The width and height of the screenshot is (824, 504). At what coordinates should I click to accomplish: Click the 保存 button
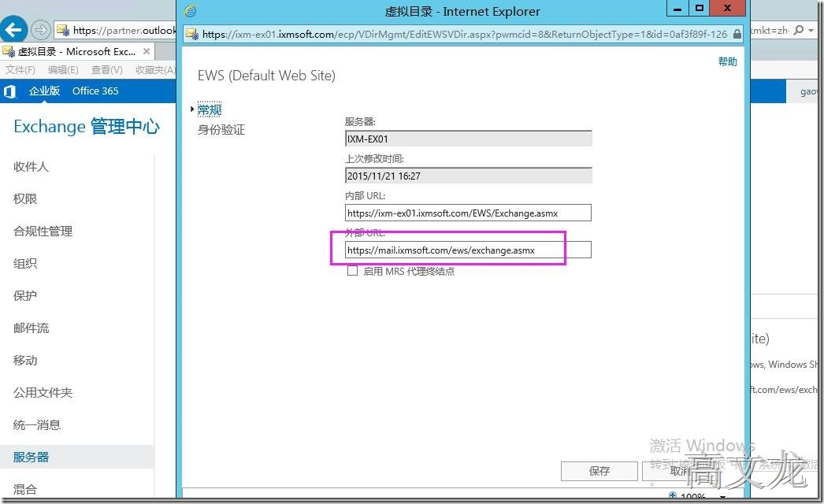click(599, 471)
